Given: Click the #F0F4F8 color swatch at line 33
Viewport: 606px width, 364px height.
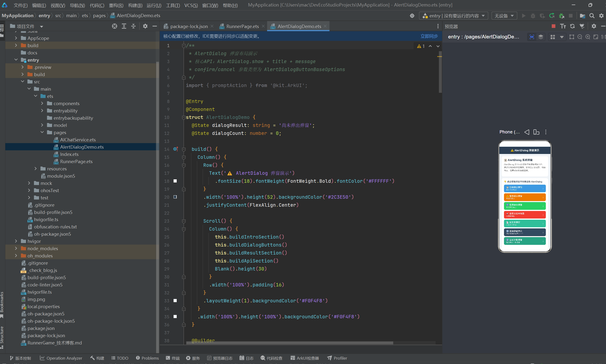Looking at the screenshot, I should (x=175, y=301).
